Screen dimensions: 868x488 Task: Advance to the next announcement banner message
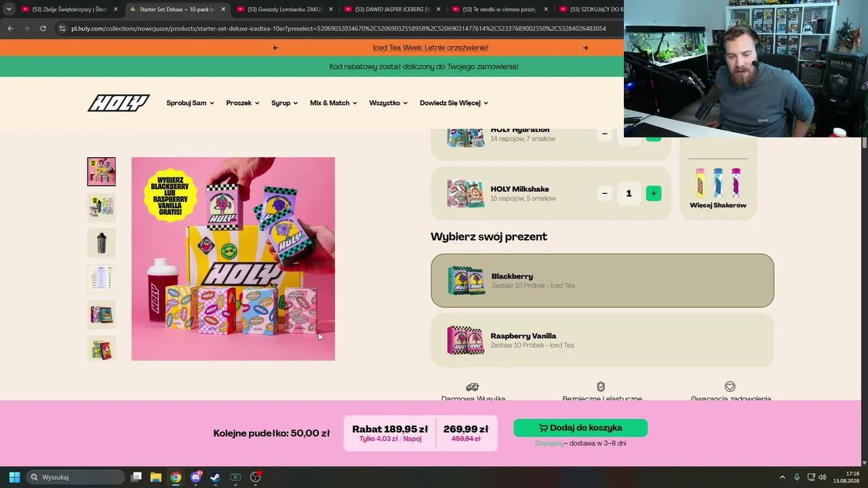pyautogui.click(x=585, y=48)
